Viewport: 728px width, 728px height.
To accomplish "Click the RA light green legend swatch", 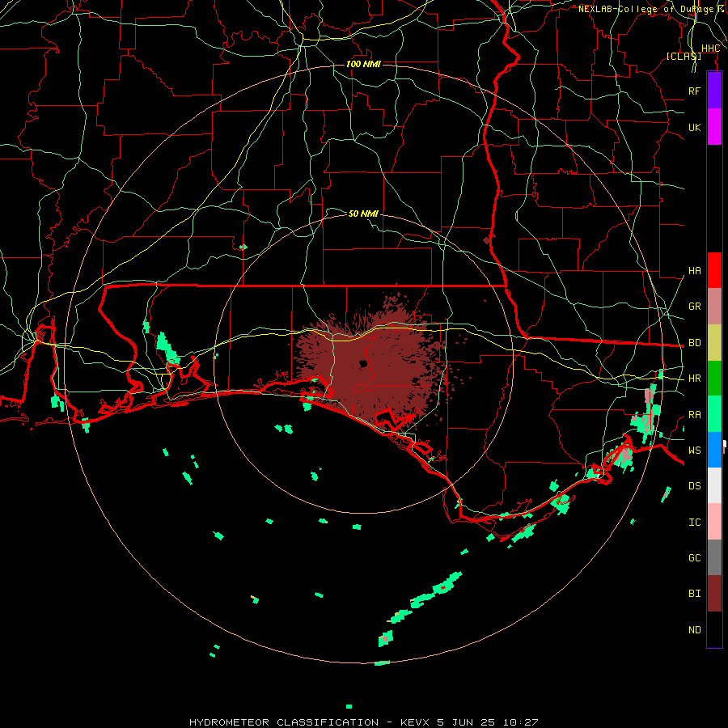I will [x=714, y=414].
